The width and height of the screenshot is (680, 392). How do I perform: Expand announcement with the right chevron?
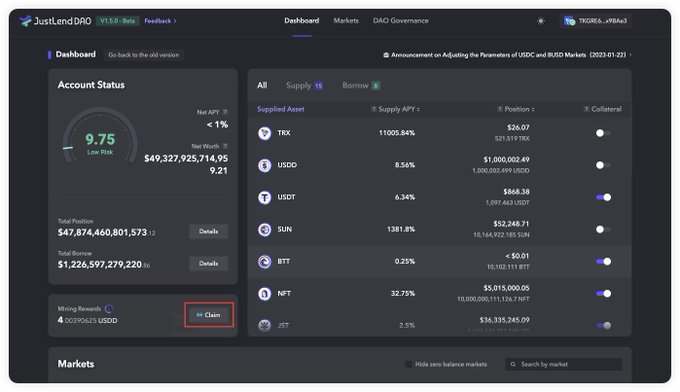(630, 55)
